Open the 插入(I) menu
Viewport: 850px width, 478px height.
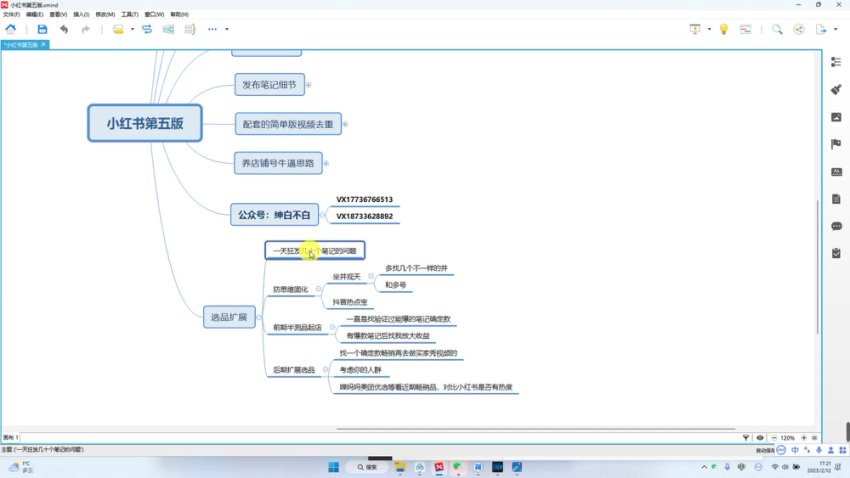click(81, 14)
